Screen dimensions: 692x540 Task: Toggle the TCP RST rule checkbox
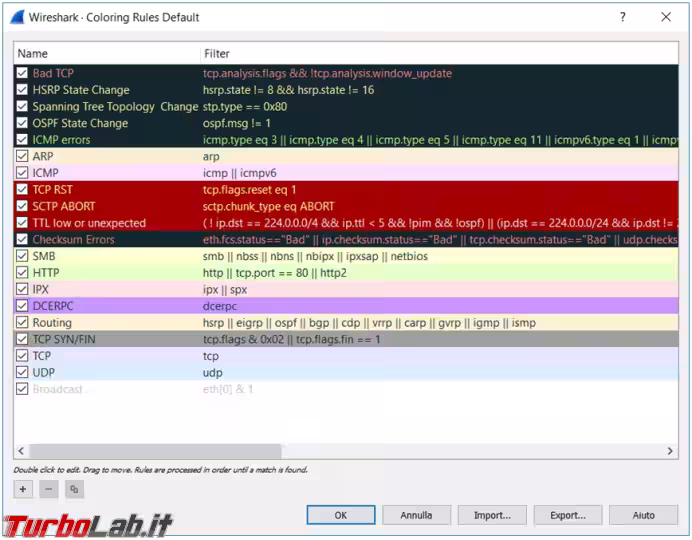(x=22, y=190)
